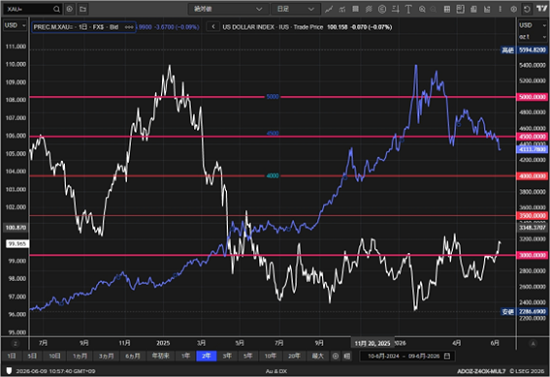Open the oz t unit dropdown
The height and width of the screenshot is (377, 550).
pyautogui.click(x=532, y=37)
